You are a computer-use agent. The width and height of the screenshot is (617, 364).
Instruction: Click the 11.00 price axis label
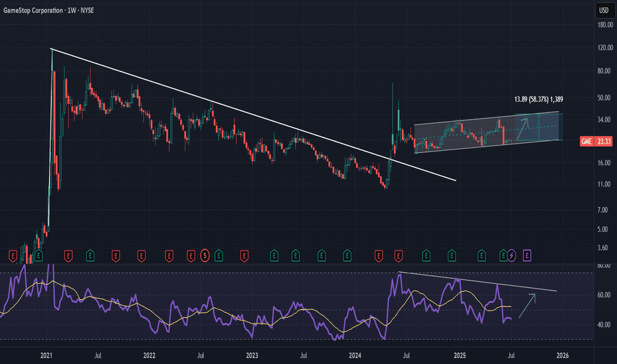click(x=604, y=184)
